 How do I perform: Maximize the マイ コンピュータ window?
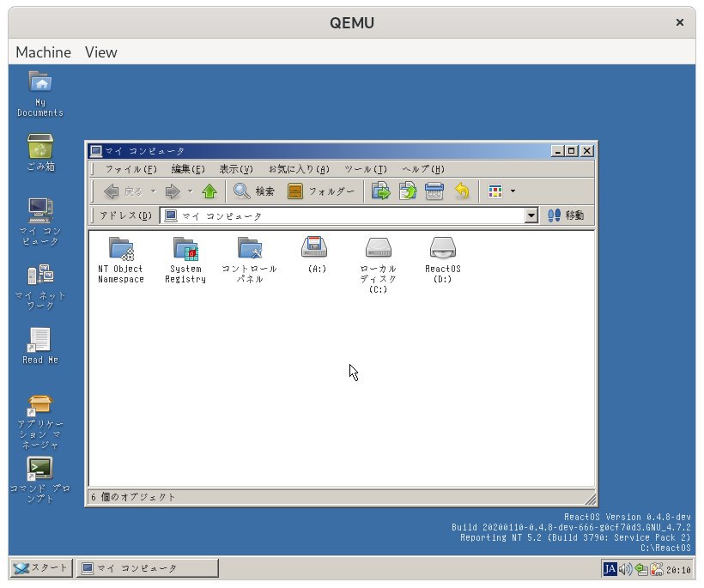571,151
